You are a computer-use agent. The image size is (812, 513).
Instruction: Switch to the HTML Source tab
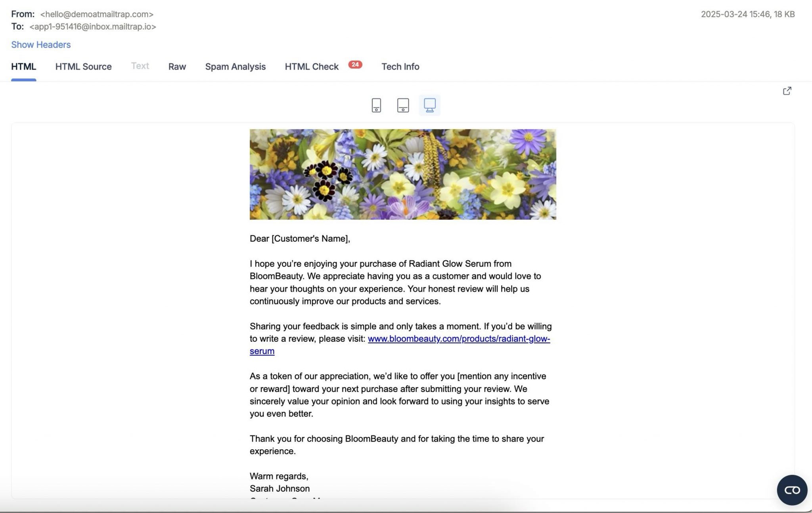point(84,67)
